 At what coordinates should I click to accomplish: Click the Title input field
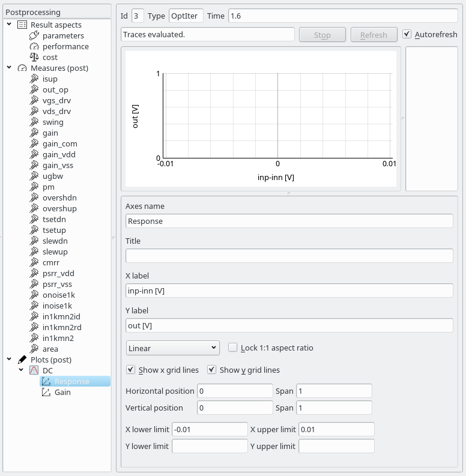(289, 256)
